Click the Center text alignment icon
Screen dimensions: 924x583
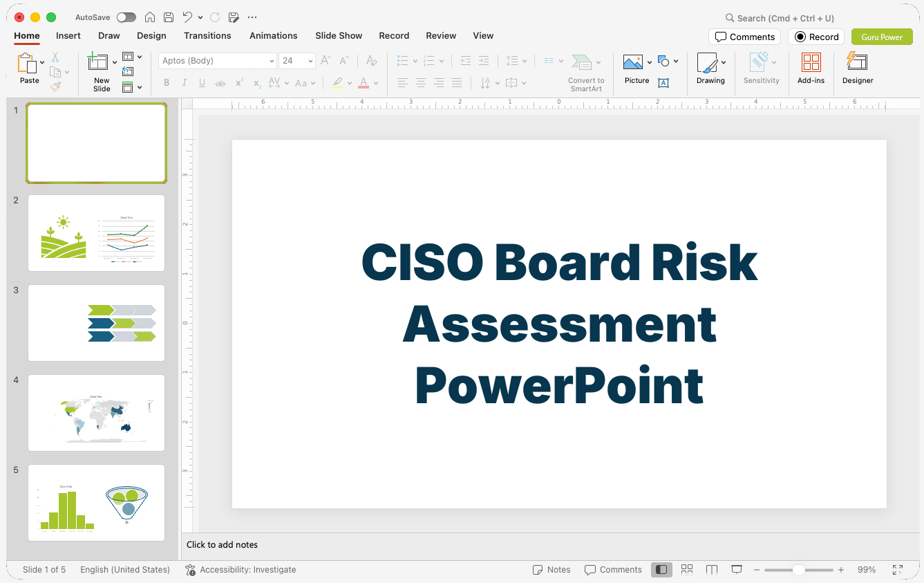coord(421,83)
